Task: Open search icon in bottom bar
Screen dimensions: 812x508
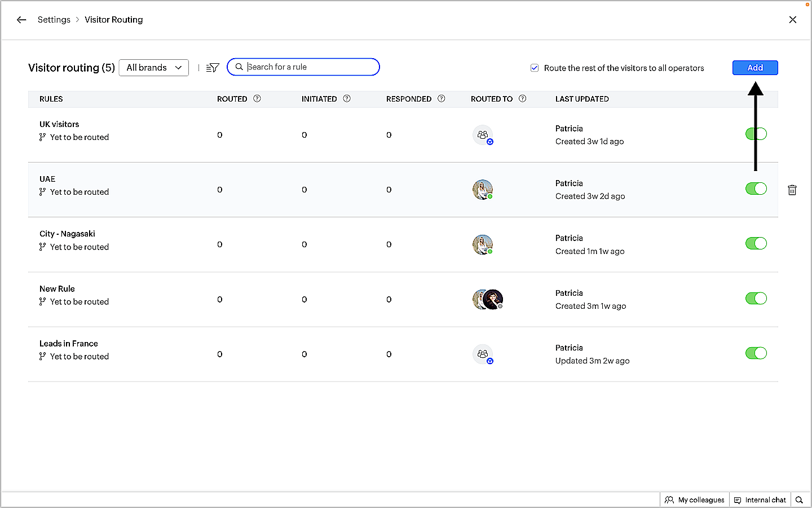Action: (x=799, y=500)
